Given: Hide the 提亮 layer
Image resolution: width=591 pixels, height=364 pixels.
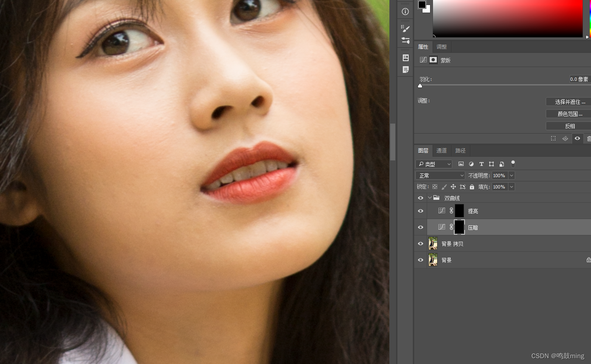Looking at the screenshot, I should click(x=420, y=211).
